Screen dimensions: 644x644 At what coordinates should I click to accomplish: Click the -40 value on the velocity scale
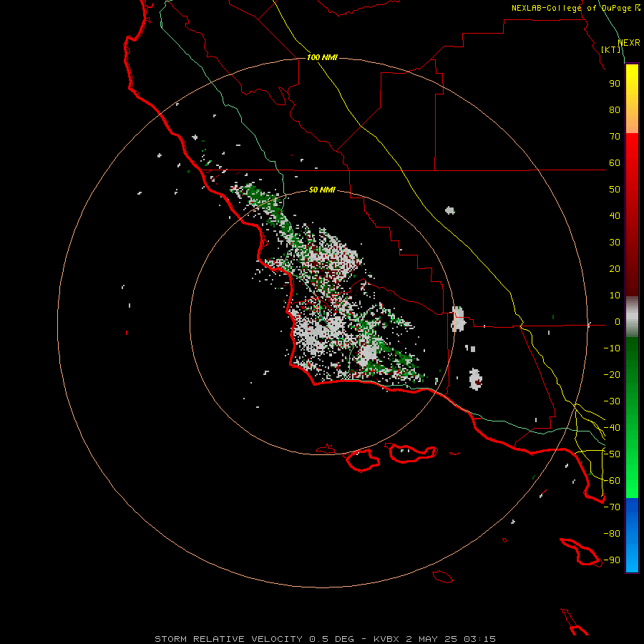pyautogui.click(x=612, y=428)
